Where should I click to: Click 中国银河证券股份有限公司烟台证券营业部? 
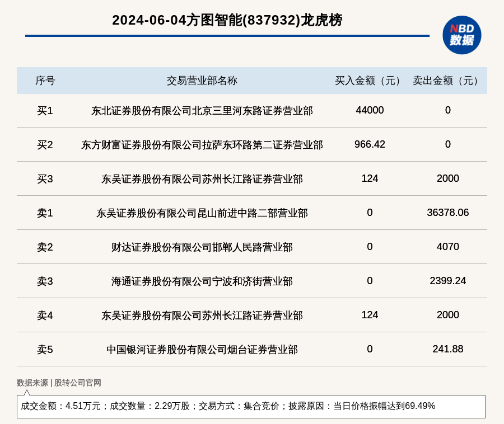[x=202, y=350]
